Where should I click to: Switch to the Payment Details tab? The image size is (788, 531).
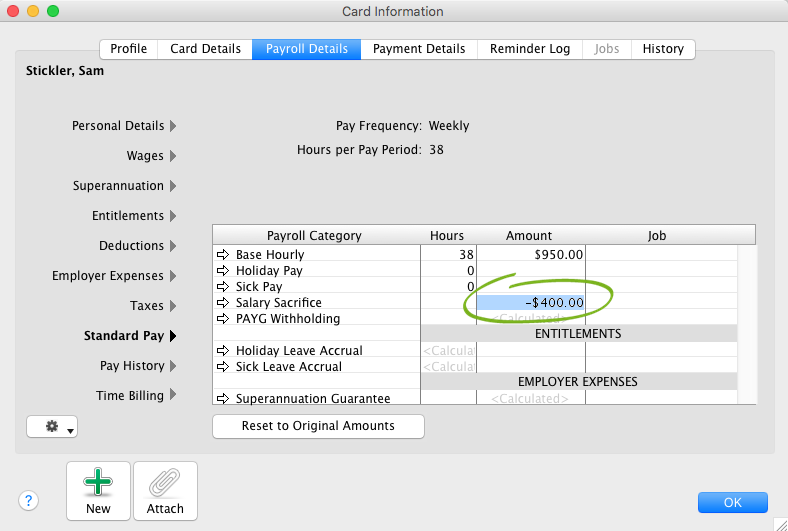click(419, 49)
